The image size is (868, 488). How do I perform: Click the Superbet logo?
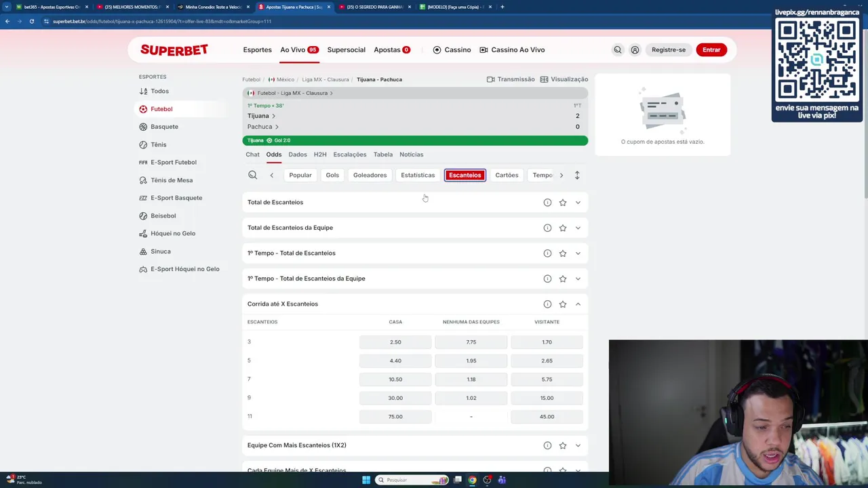[174, 49]
